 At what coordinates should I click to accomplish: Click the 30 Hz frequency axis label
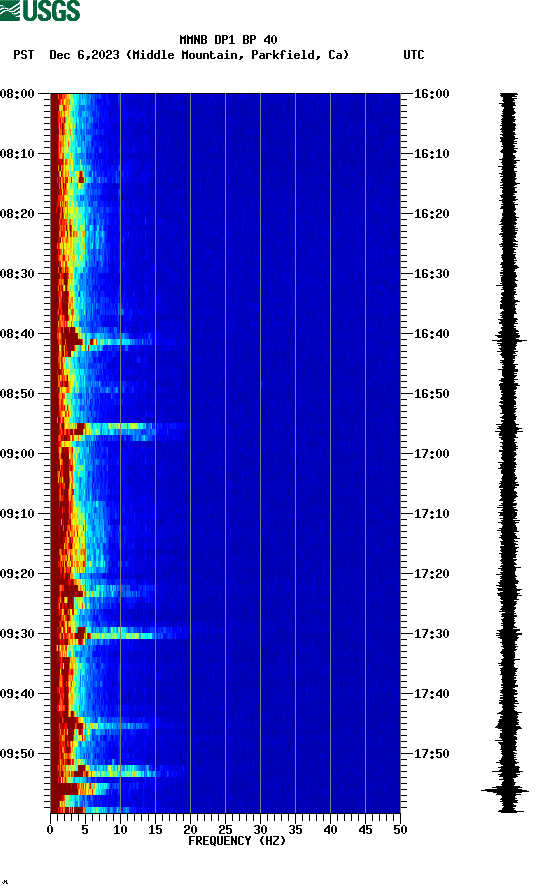(x=260, y=830)
